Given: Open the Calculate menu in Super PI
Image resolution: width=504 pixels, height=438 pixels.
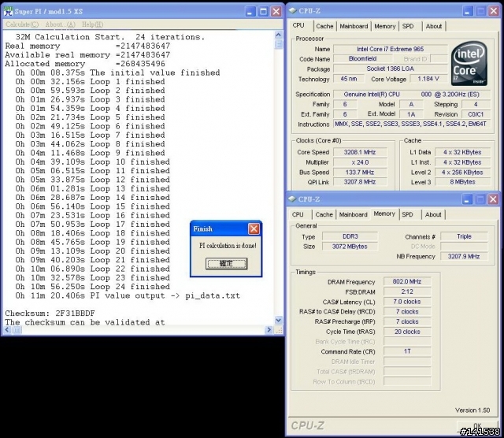Looking at the screenshot, I should pos(22,24).
